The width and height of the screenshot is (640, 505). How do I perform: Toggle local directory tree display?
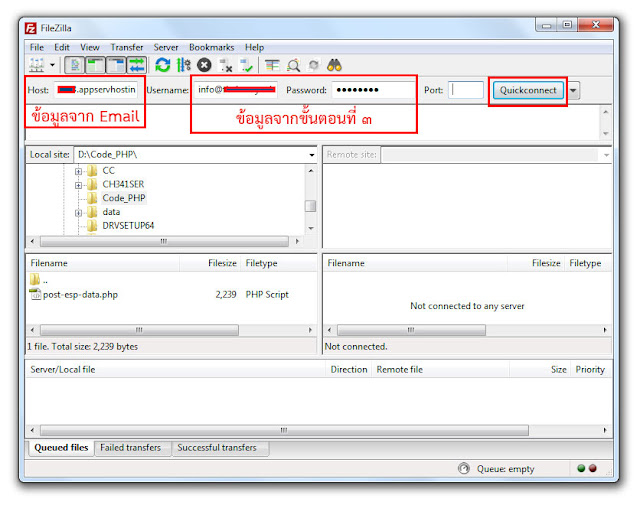click(x=95, y=65)
